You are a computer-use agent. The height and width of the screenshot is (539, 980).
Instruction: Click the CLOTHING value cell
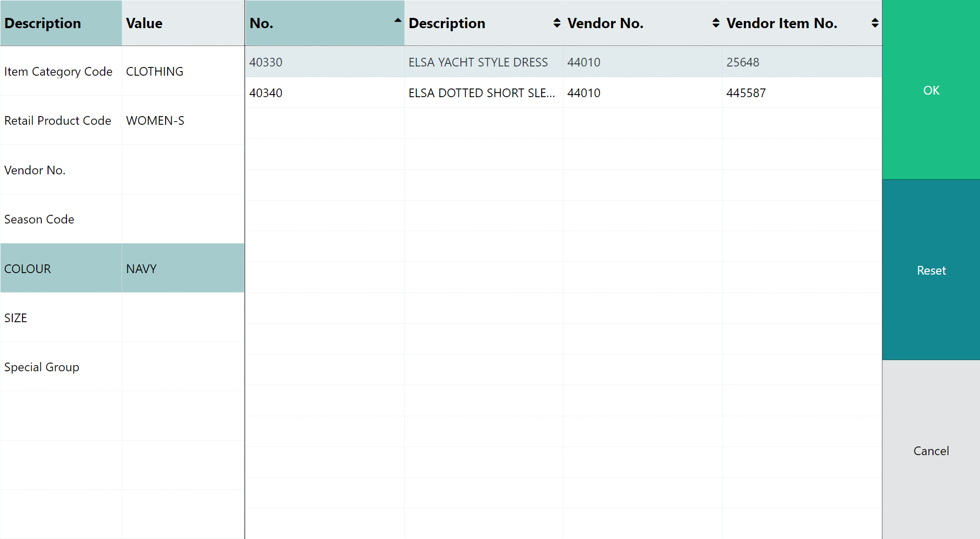click(x=182, y=72)
